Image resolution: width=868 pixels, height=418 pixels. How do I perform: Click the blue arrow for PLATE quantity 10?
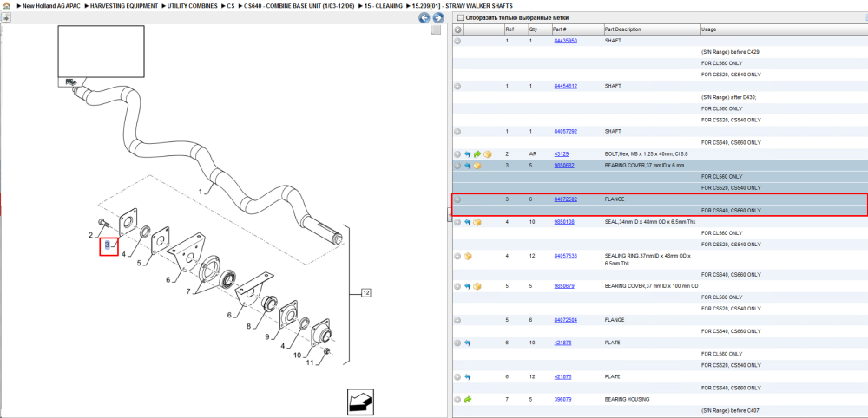467,343
